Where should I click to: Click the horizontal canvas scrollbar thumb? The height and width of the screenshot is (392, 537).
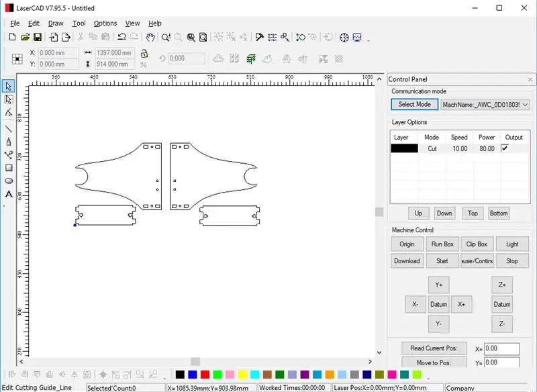(195, 362)
